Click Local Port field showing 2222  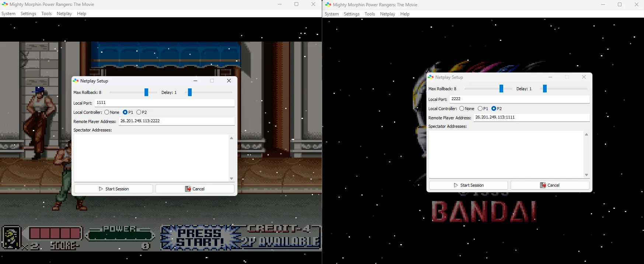(520, 99)
